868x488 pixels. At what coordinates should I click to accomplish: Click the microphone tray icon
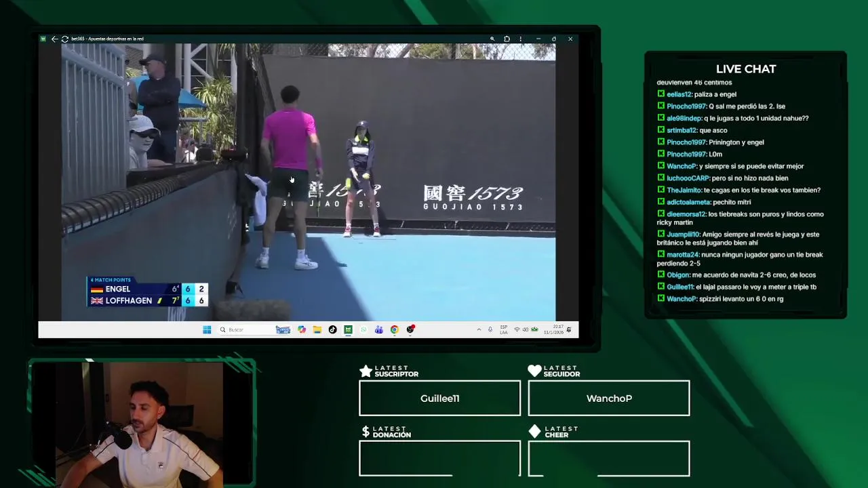(x=490, y=329)
